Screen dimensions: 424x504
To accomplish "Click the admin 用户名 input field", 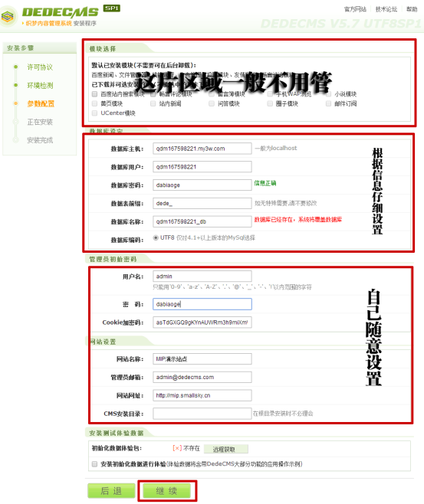I will click(x=202, y=276).
